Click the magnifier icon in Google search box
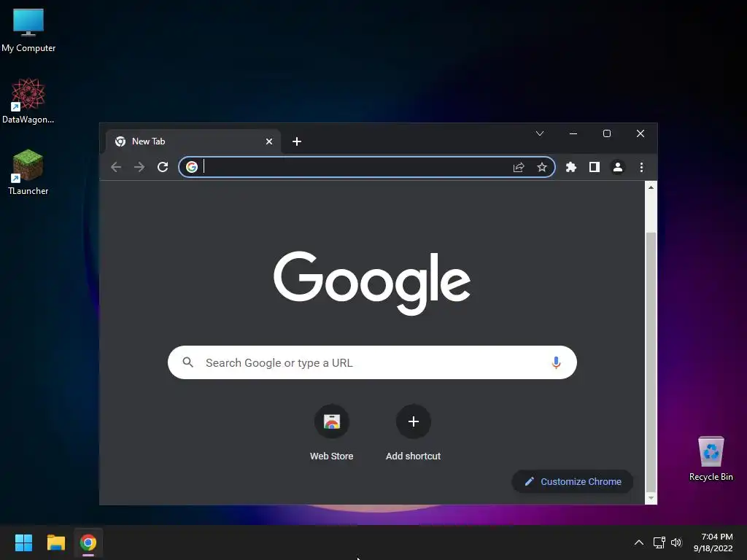The image size is (747, 560). point(188,362)
